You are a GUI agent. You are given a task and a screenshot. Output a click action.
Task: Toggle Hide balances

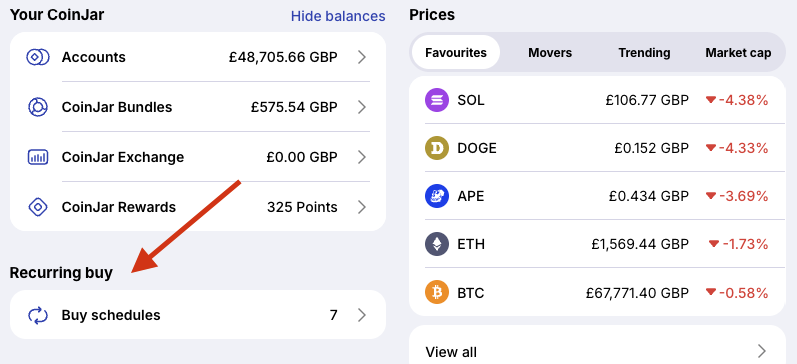[338, 16]
